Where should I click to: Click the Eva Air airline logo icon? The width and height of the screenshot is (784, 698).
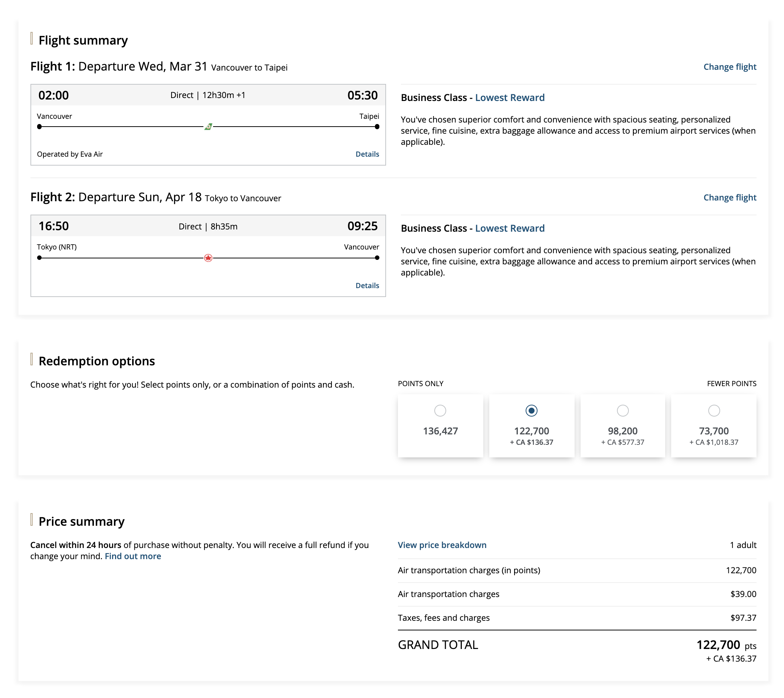(x=208, y=126)
